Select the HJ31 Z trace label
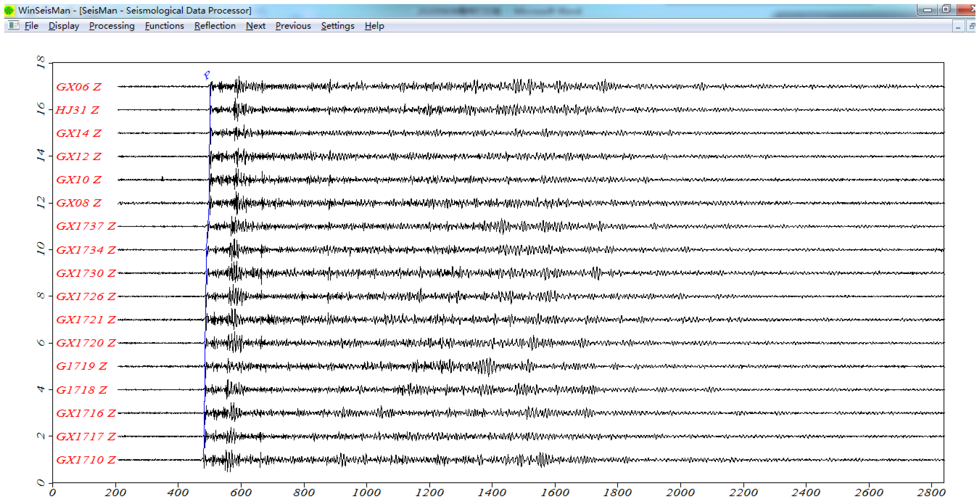Viewport: 980px width, 504px height. point(77,110)
